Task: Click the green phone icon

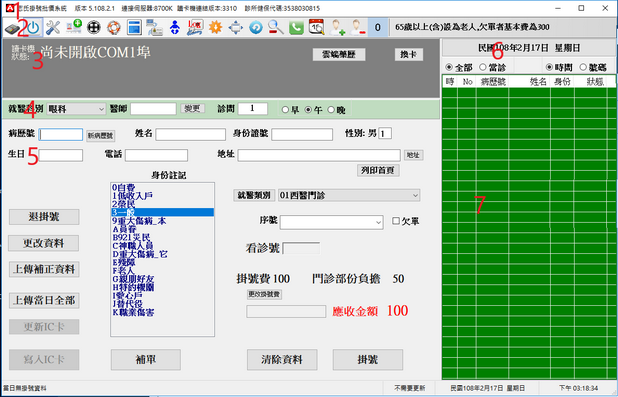Action: [x=296, y=27]
